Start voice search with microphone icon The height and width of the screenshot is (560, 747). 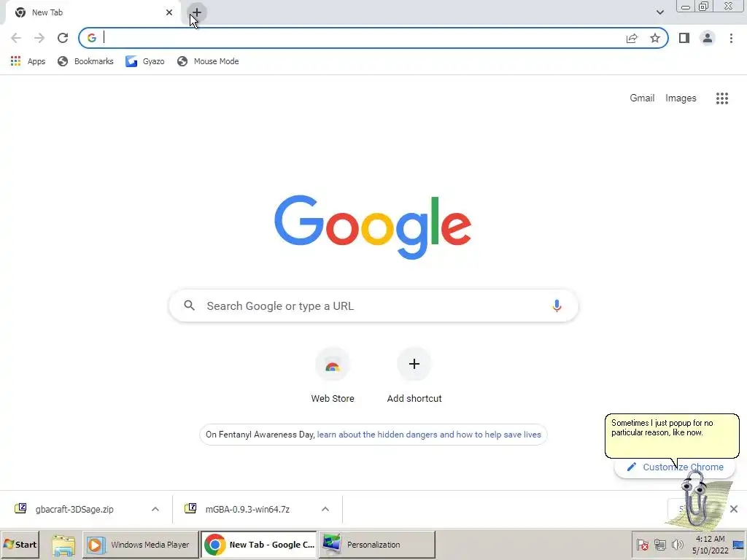557,306
